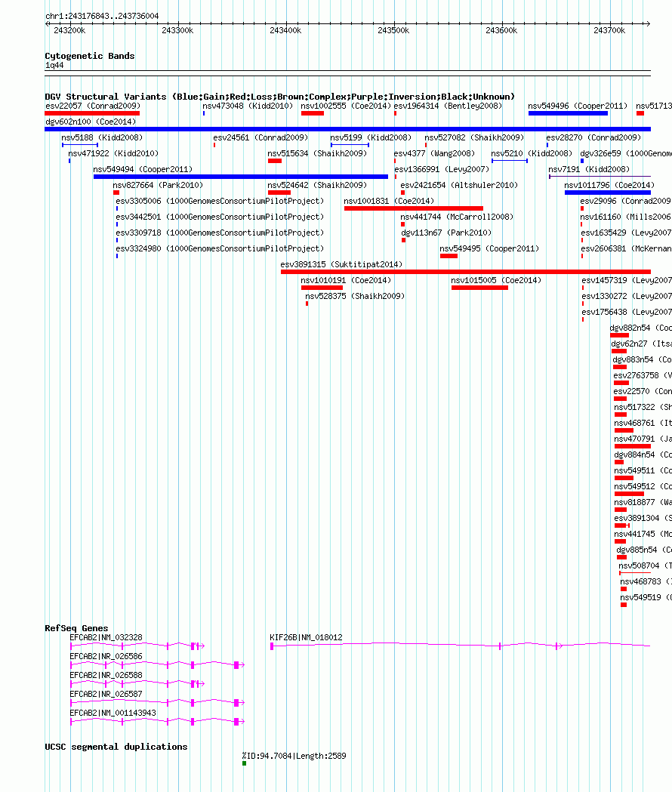672x792 pixels.
Task: Click esv2421654 (Altshuler2010) label
Action: 459,185
